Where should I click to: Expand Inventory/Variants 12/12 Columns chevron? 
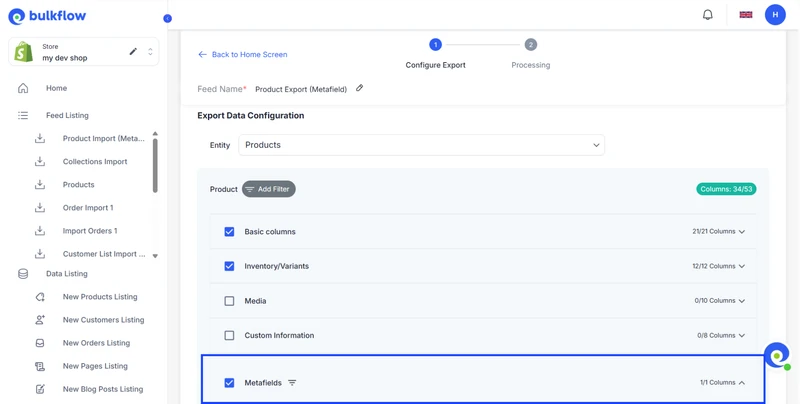click(x=742, y=266)
